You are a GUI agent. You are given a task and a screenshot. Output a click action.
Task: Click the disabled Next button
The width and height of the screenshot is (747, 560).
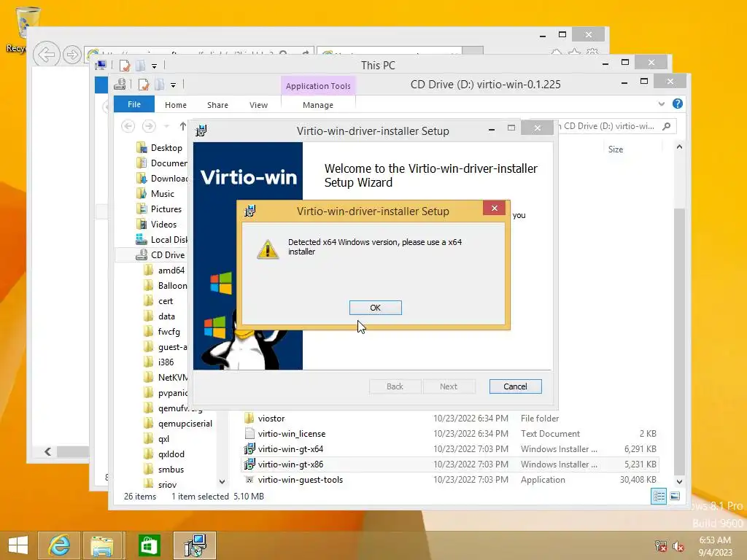[x=449, y=386]
